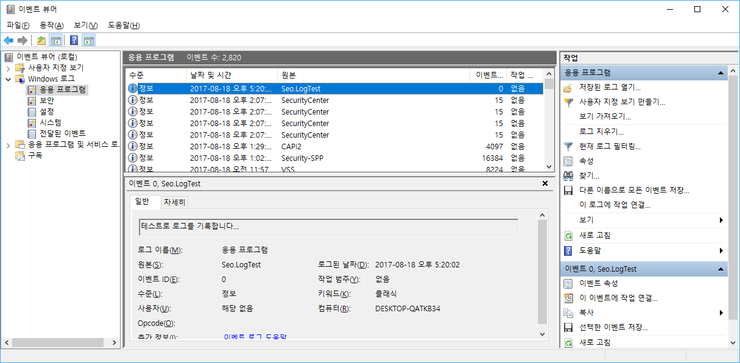Click the 저장된 로그 열기 folder icon
Screen dimensions: 740x363
coord(569,88)
